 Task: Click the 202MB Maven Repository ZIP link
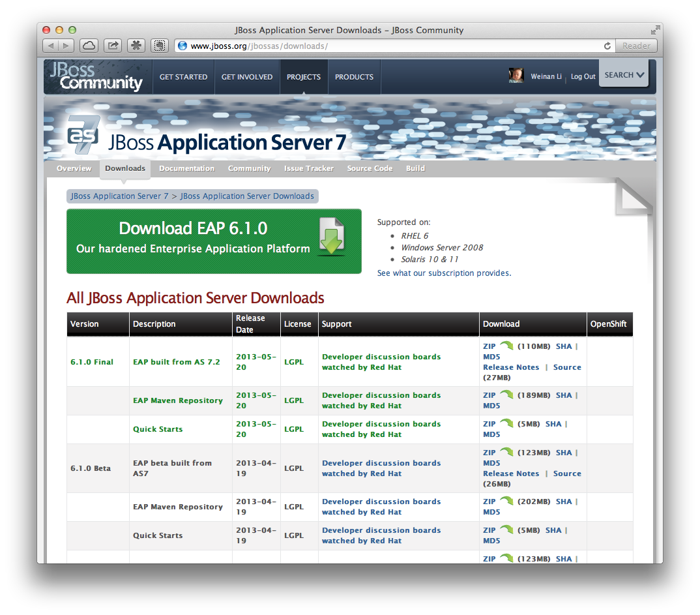click(489, 502)
